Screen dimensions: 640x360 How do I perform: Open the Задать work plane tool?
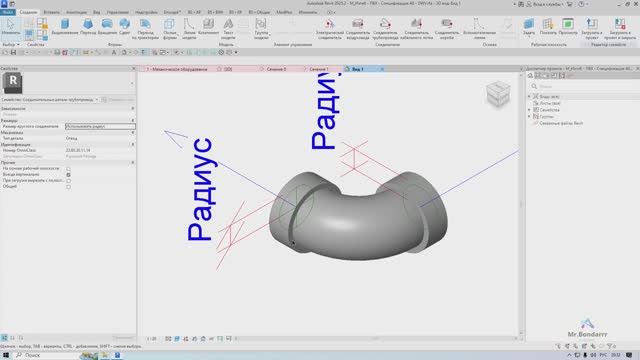529,27
